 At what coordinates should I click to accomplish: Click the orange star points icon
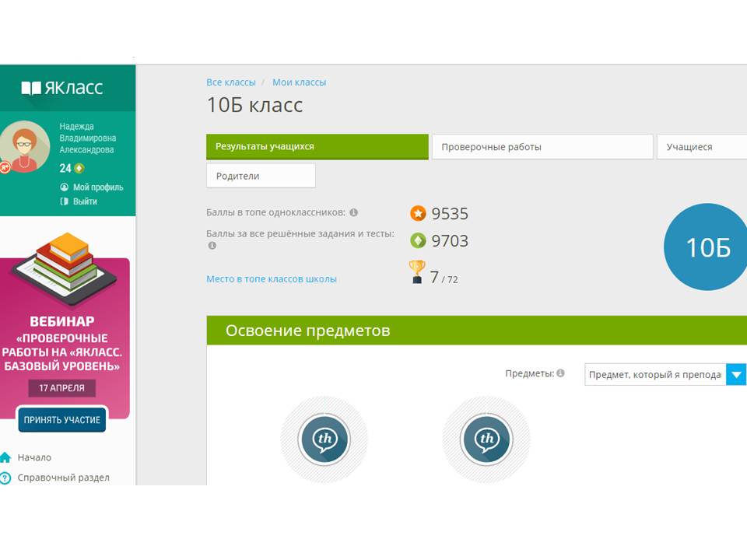coord(418,214)
